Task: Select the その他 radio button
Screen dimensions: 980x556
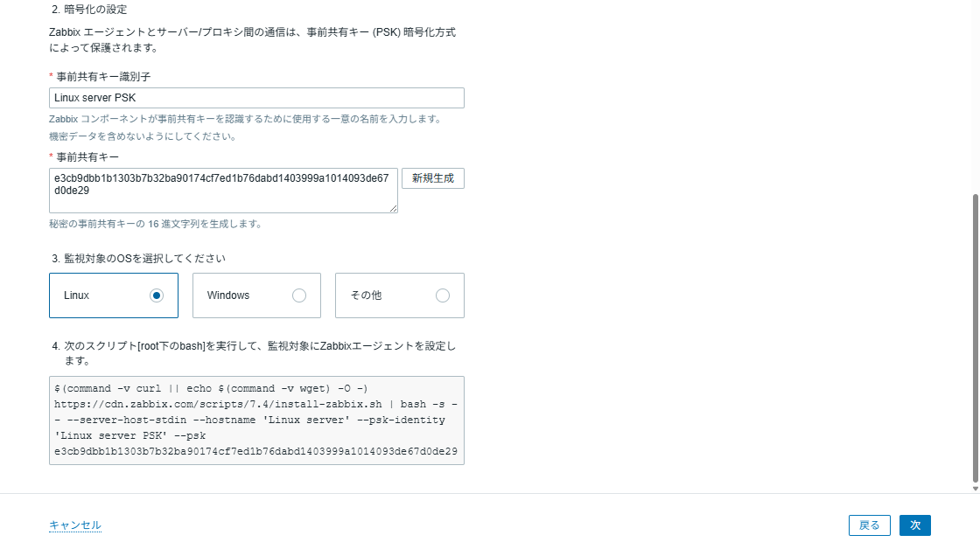Action: click(443, 295)
